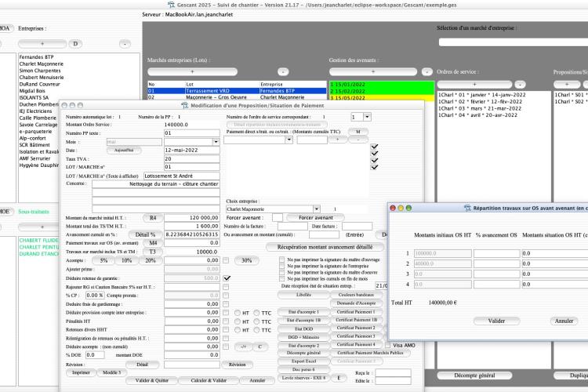Select green avenant entry 1 15/01/2022

click(x=382, y=85)
